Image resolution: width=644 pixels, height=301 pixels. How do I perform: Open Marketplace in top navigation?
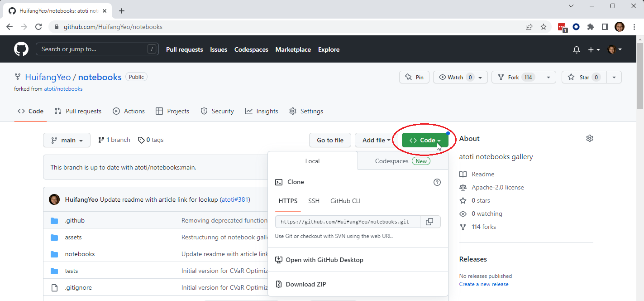pos(293,49)
